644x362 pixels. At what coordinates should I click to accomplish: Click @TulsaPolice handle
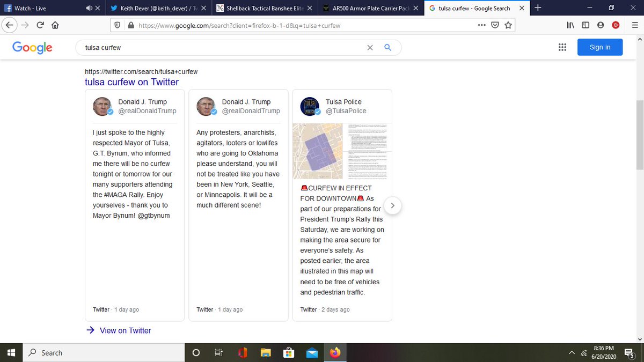point(346,111)
